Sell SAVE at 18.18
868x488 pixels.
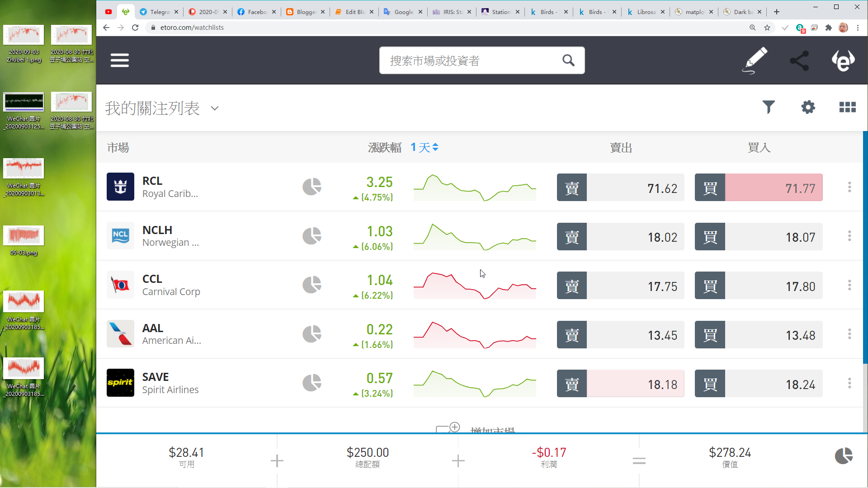620,383
